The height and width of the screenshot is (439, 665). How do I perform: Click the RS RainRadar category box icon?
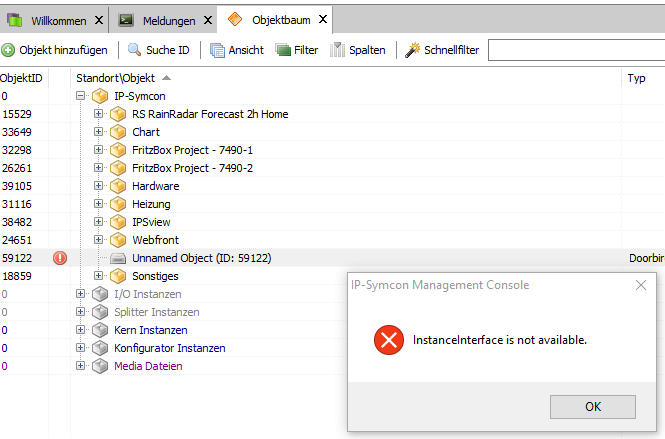[118, 114]
